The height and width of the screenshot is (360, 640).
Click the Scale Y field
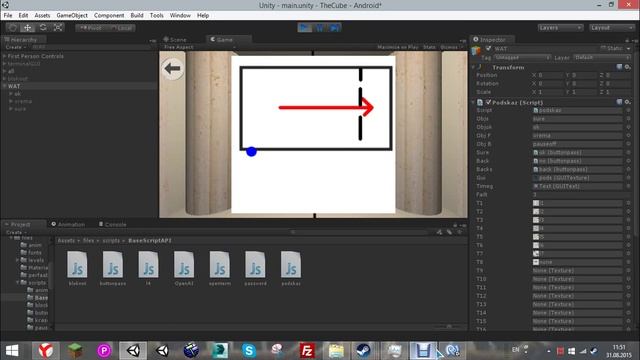pos(584,92)
